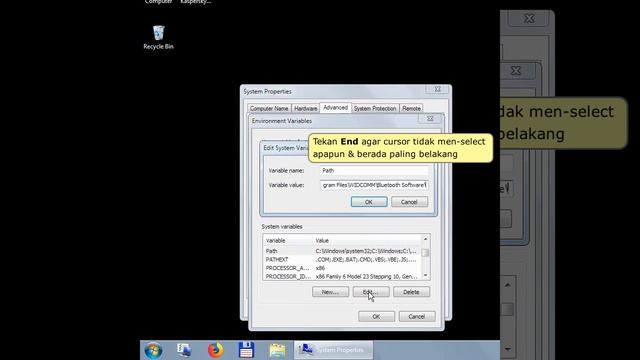Close the Environment Variables dialog
Viewport: 640px width, 360px height.
coord(430,119)
